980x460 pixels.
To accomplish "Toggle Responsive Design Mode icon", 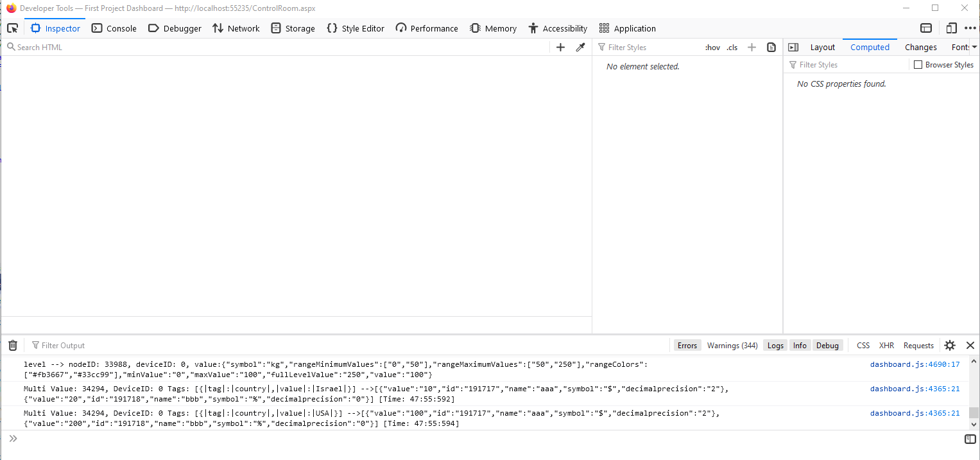I will point(951,28).
